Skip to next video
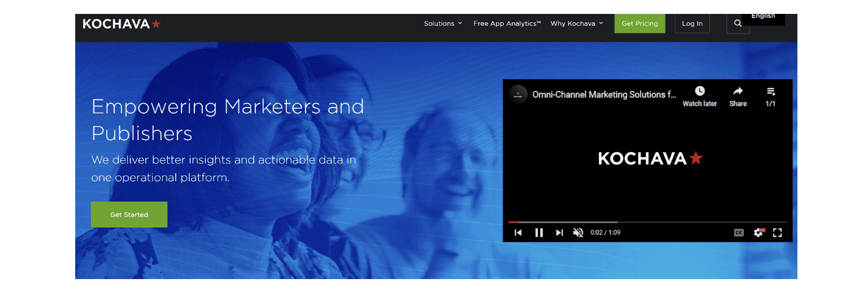Viewport: 868px width, 293px height. 559,232
